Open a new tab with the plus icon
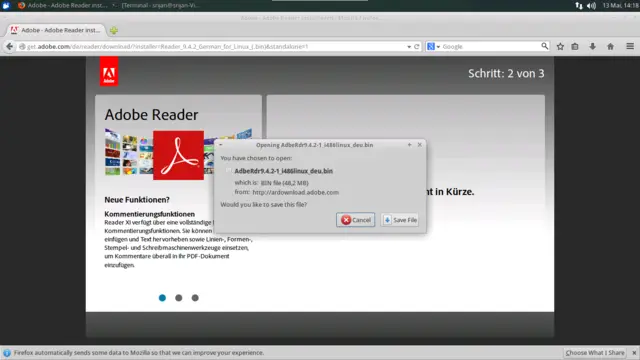Image resolution: width=640 pixels, height=360 pixels. [114, 30]
